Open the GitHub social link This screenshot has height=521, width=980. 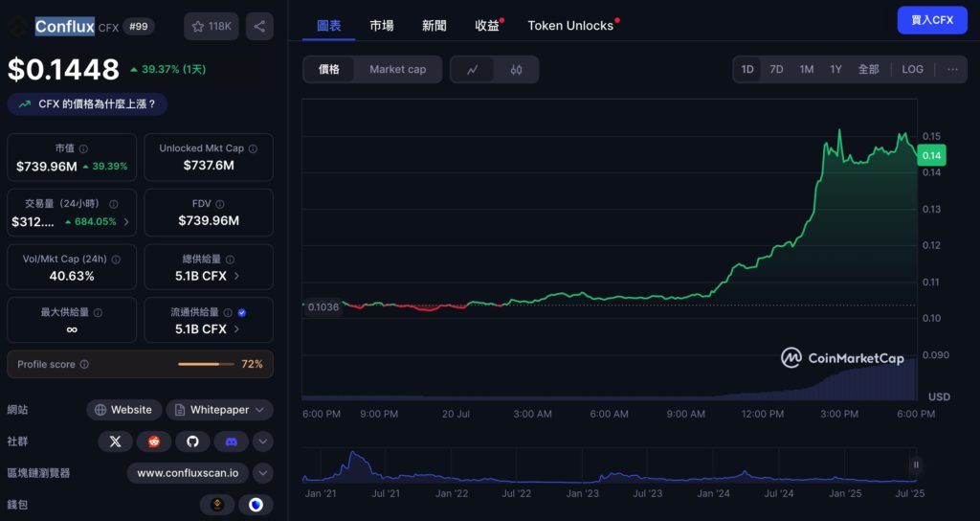click(x=192, y=442)
